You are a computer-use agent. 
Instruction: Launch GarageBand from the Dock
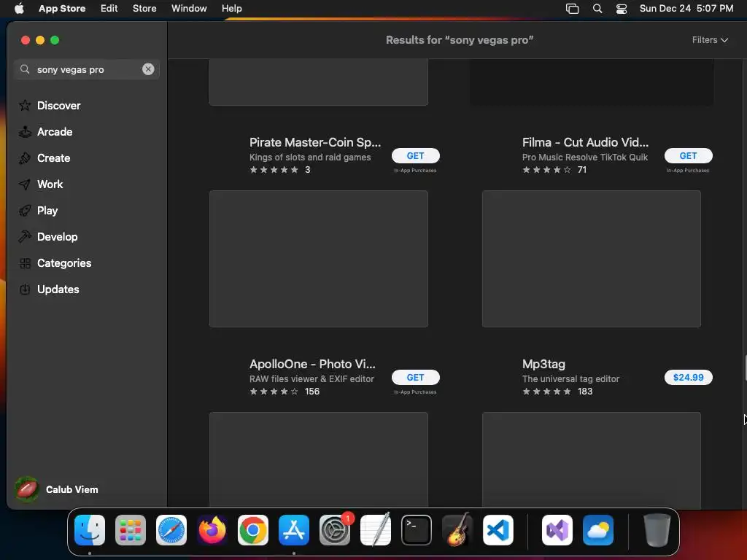[457, 530]
